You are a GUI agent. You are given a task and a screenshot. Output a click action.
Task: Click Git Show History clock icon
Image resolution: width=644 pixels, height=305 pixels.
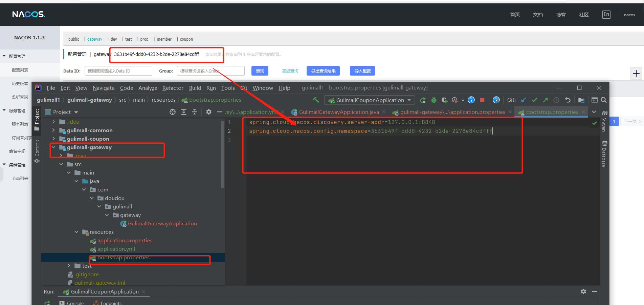coord(556,100)
